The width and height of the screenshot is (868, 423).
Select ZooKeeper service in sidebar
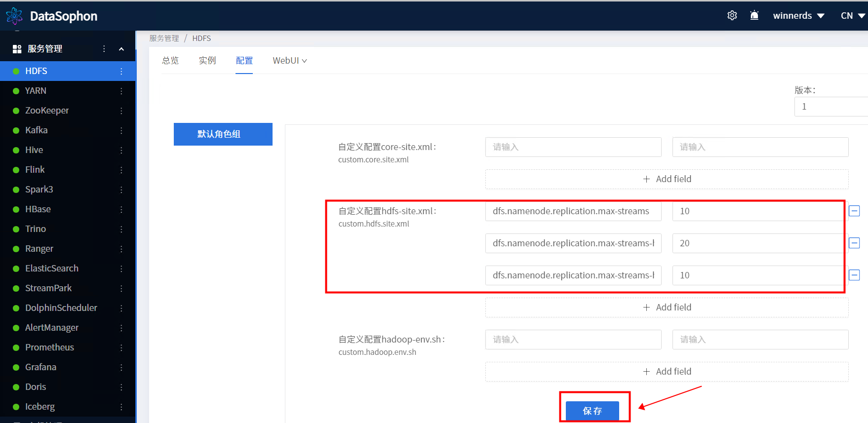[68, 111]
